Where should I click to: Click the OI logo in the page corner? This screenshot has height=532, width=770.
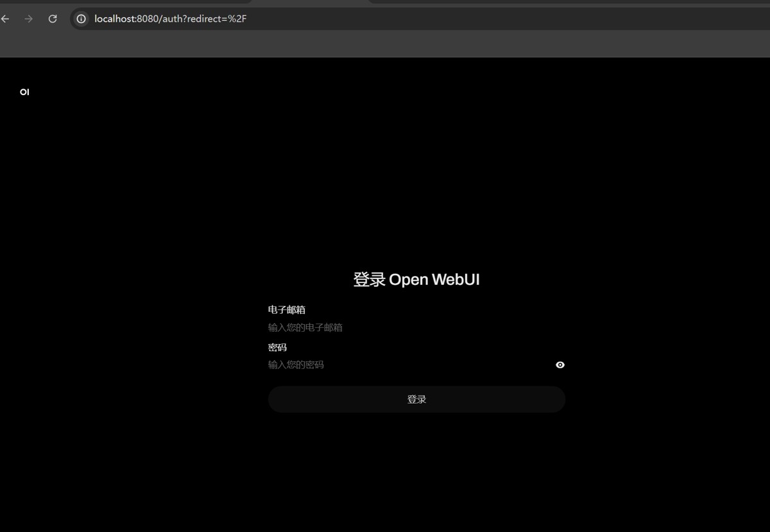tap(24, 92)
